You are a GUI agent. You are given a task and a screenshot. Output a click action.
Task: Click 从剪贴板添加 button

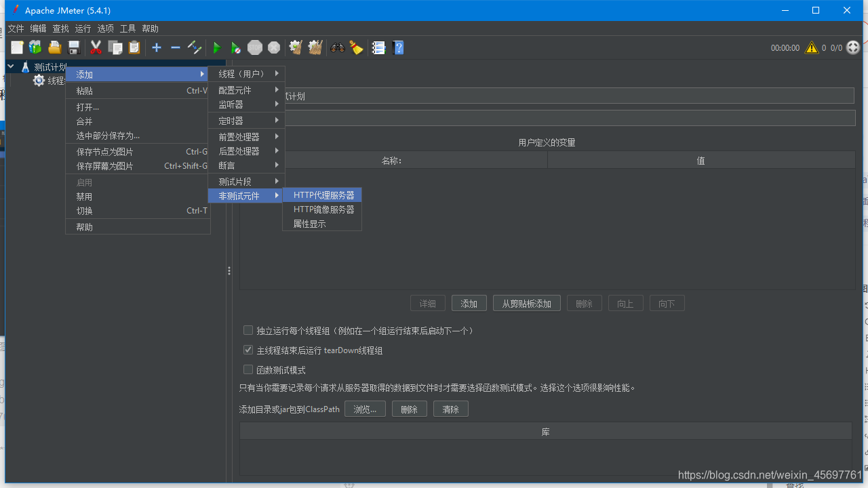coord(527,304)
